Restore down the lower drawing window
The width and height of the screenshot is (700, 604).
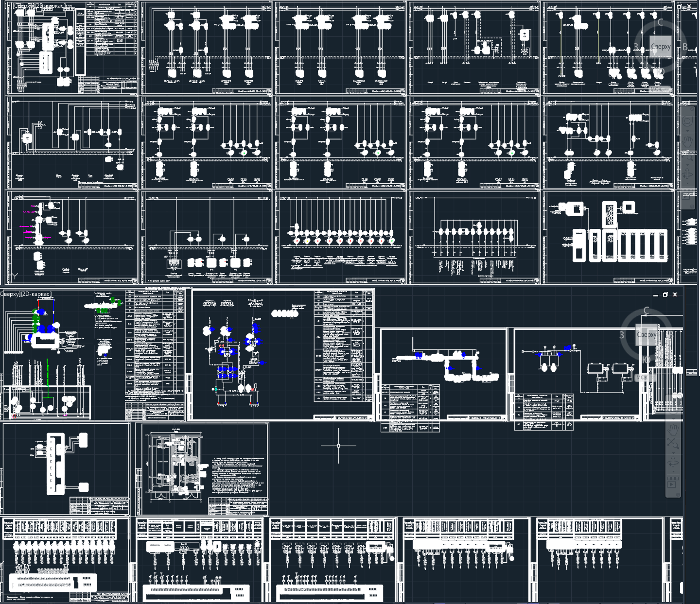coord(665,294)
